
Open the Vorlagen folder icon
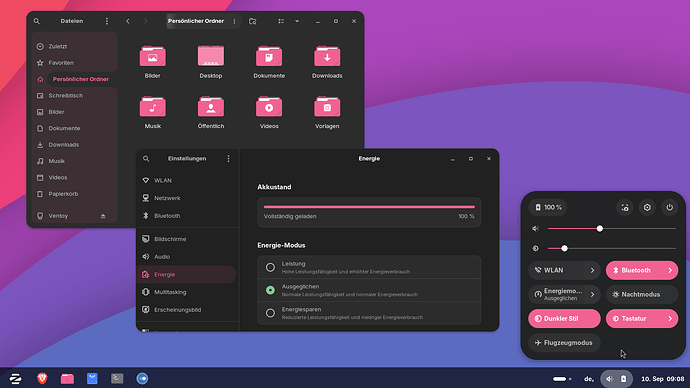coord(327,106)
